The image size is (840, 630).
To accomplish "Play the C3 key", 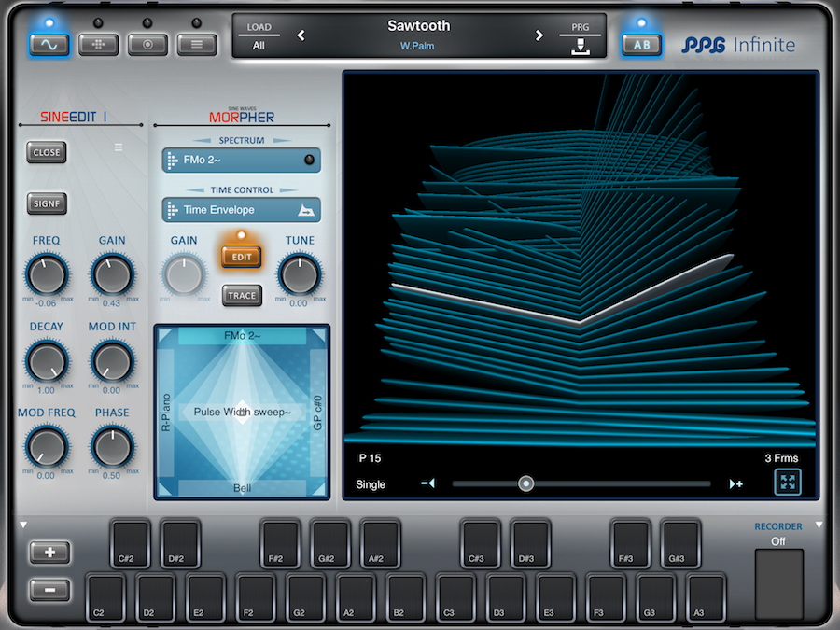I will coord(455,596).
